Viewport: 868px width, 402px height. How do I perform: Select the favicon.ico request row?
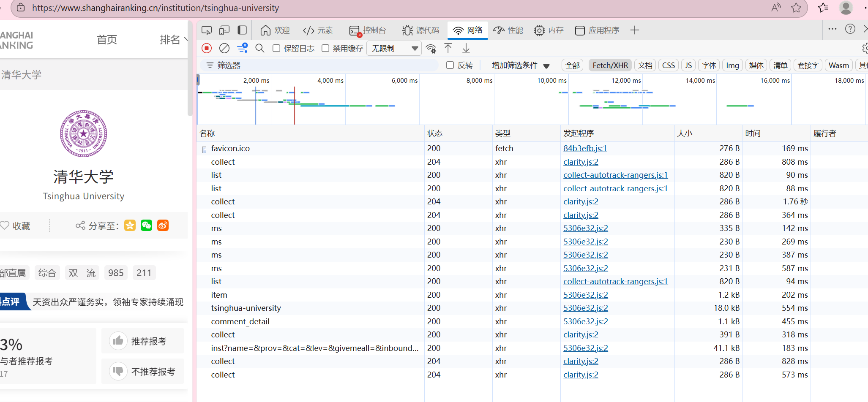click(532, 148)
